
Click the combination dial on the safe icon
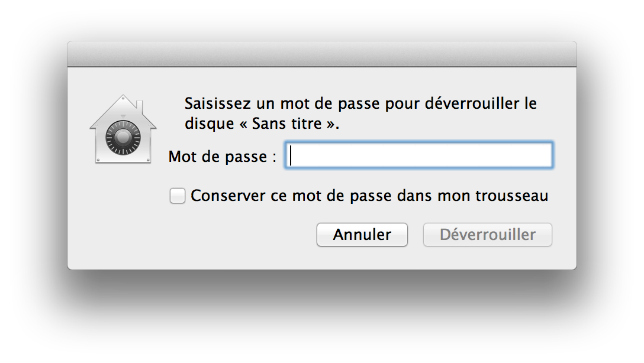[123, 141]
